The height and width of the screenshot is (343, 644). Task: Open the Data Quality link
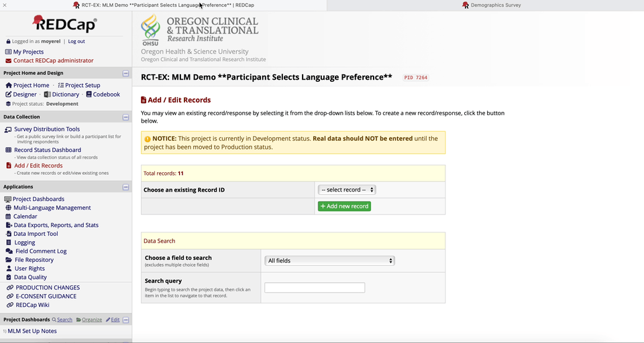point(30,277)
